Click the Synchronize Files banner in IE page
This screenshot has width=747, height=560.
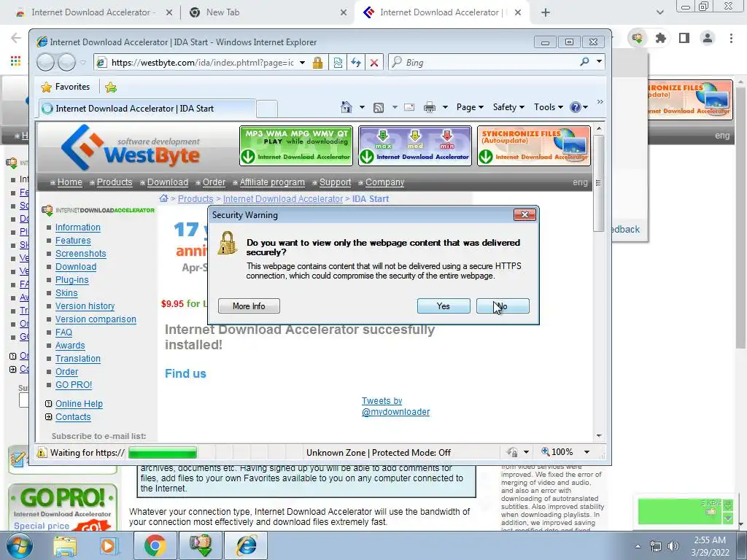533,146
